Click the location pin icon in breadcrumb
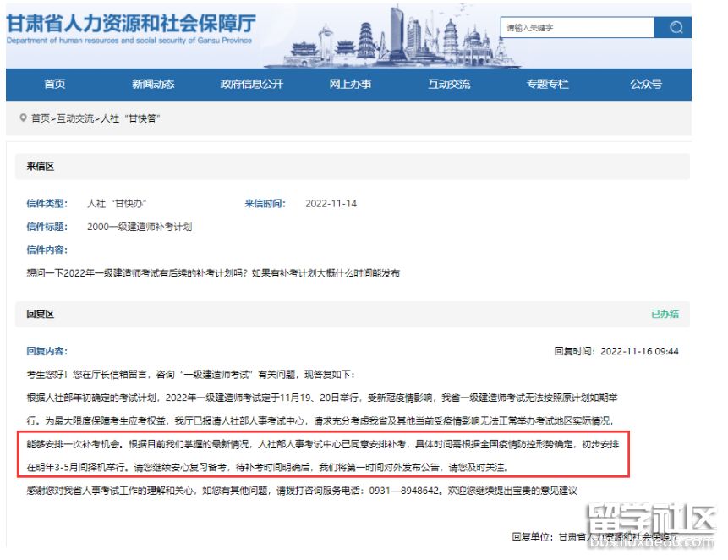This screenshot has height=560, width=728. point(23,118)
